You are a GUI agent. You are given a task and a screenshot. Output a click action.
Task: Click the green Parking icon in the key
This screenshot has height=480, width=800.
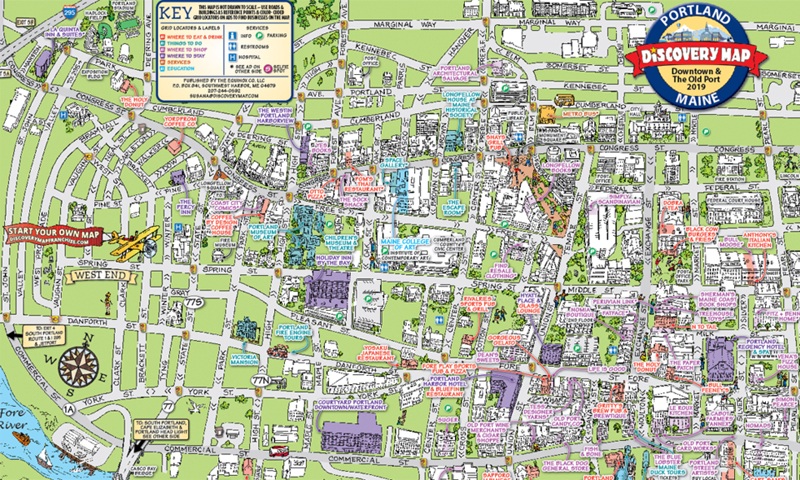[259, 36]
